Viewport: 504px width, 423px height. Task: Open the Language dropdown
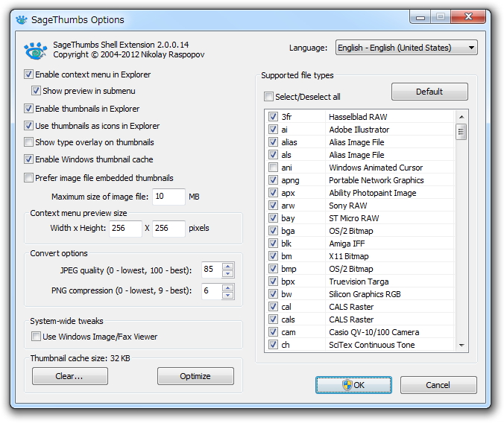pyautogui.click(x=406, y=48)
